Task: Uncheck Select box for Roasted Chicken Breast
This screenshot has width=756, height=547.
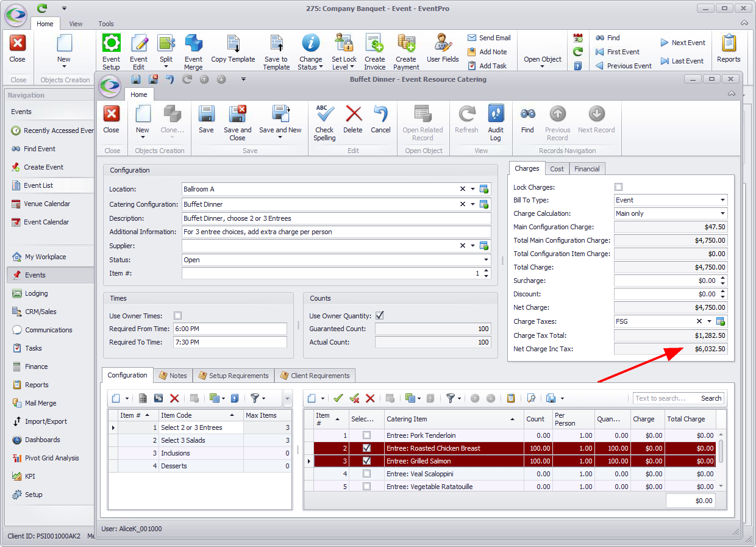Action: (366, 448)
